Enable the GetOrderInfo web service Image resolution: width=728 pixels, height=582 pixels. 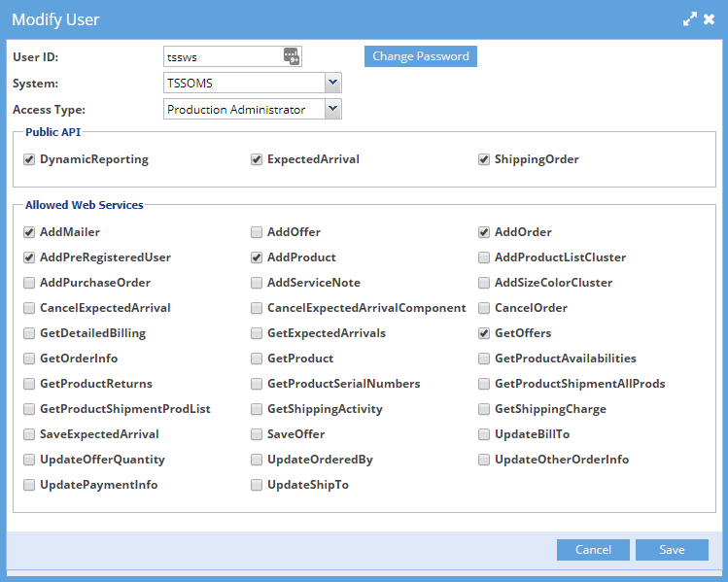click(29, 359)
